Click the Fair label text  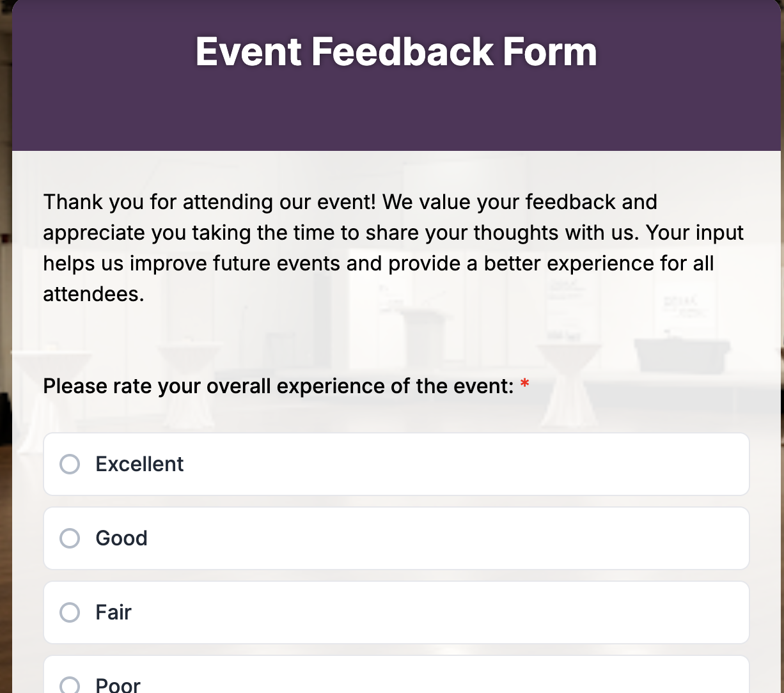[113, 612]
